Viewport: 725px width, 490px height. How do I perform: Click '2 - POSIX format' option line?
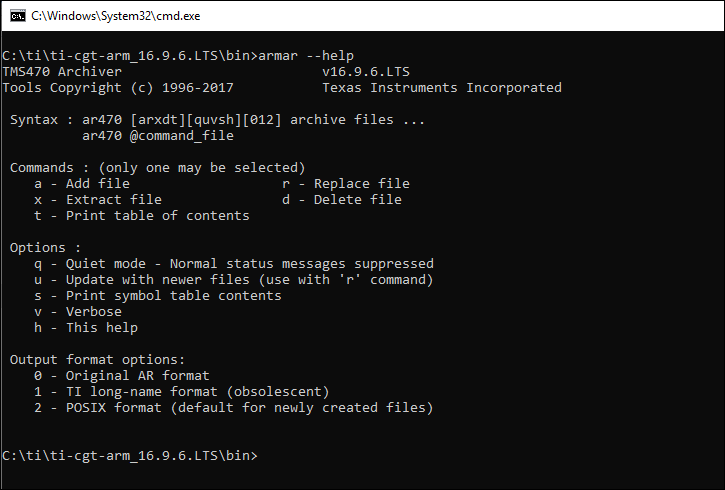[x=234, y=408]
